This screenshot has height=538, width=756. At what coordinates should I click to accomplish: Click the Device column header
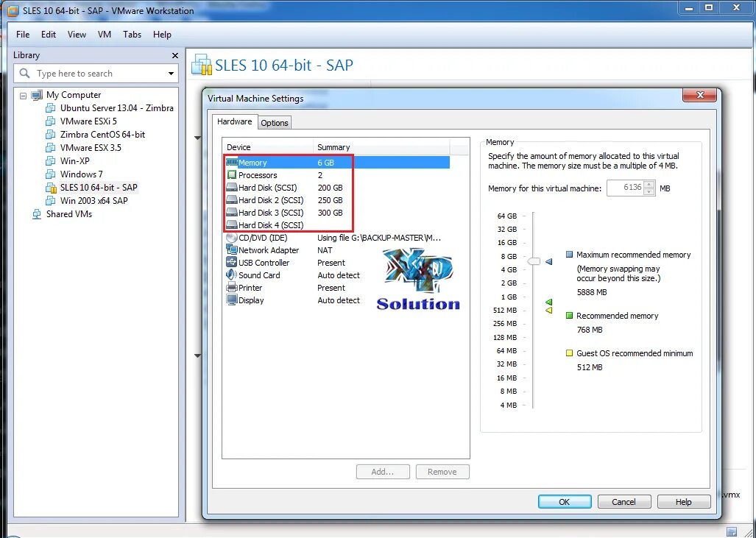coord(268,147)
